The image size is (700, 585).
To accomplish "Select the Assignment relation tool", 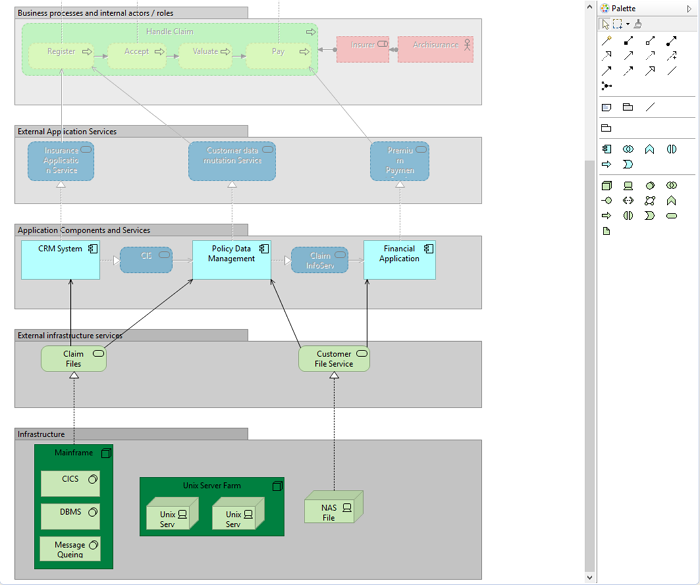I will [x=671, y=41].
